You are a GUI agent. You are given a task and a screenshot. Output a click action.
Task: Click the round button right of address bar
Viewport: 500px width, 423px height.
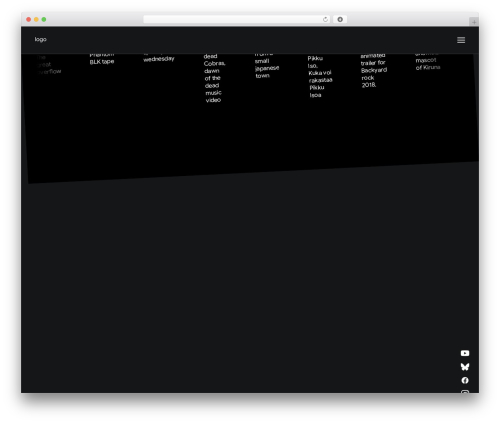[x=340, y=19]
